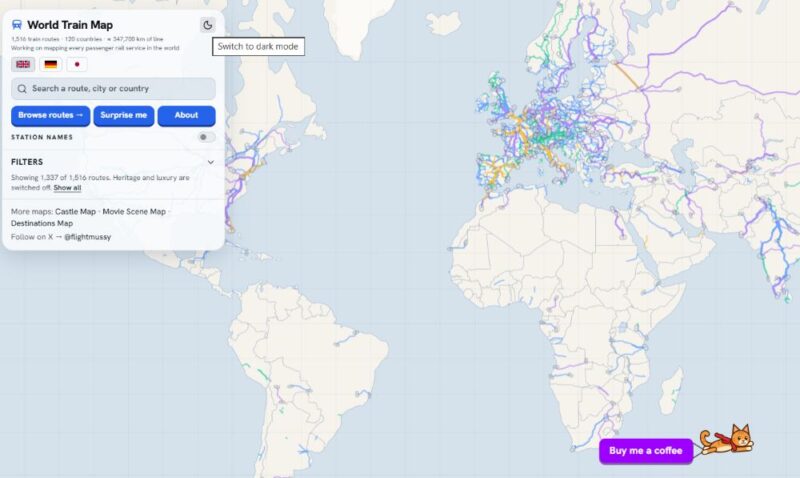The image size is (800, 478).
Task: Toggle the Station Names switch
Action: 206,137
